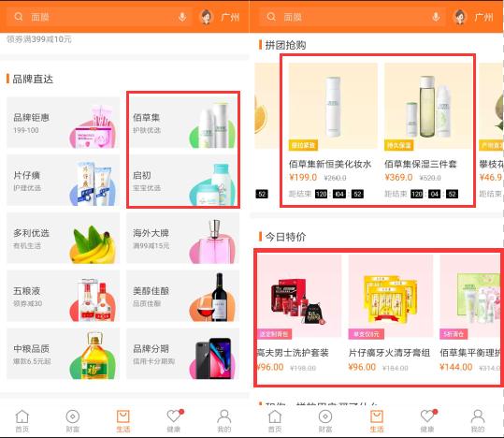This screenshot has width=504, height=438.
Task: Open 高夫男士洗护套装 deal image
Action: 299,296
